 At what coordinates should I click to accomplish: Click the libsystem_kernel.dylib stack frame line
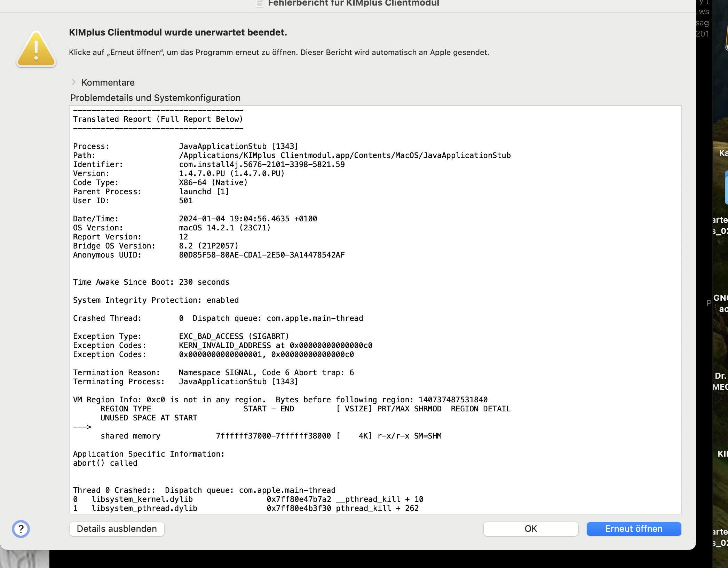[248, 499]
